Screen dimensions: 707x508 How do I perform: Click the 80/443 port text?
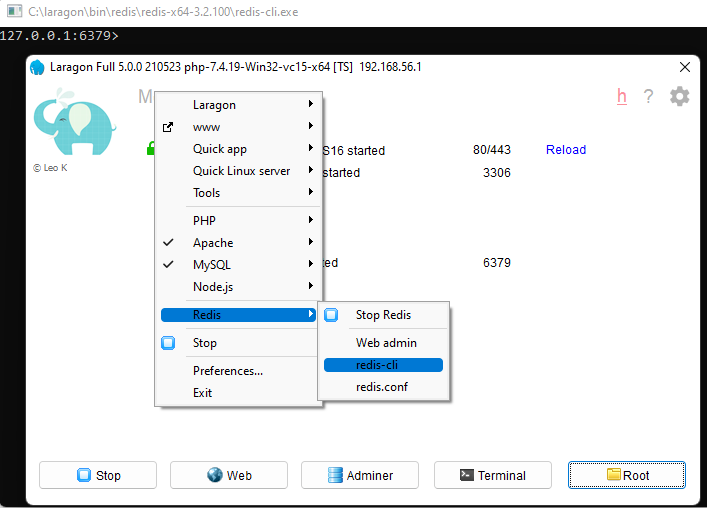(492, 150)
